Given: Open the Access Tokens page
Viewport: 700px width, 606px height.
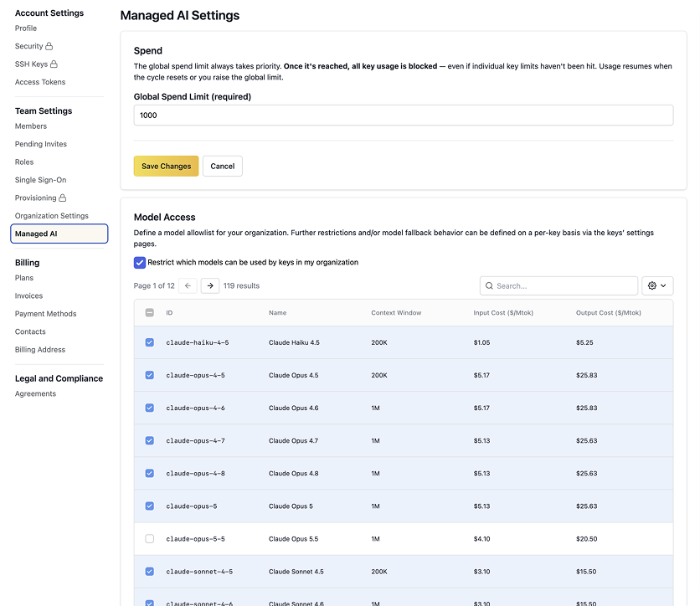Looking at the screenshot, I should [x=40, y=82].
